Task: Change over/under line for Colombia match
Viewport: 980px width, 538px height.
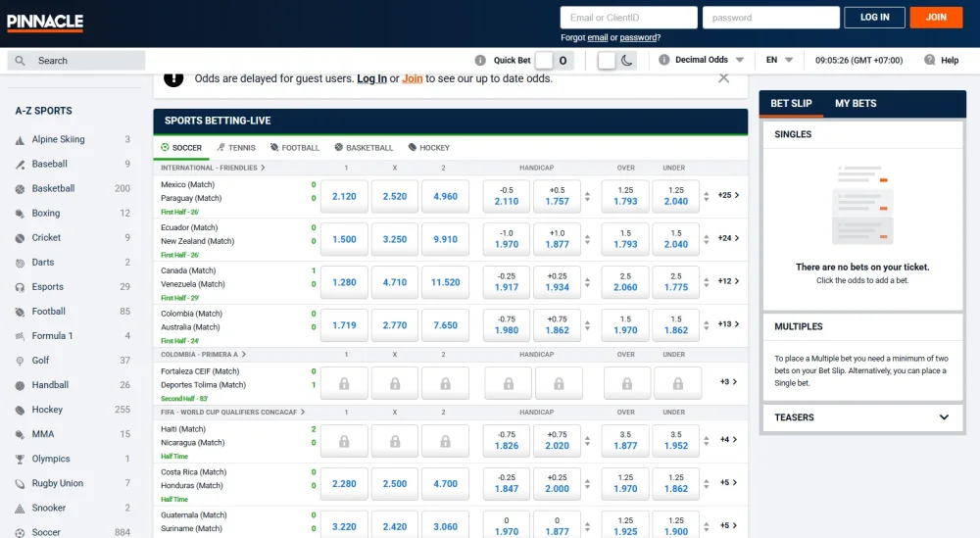Action: click(x=707, y=325)
